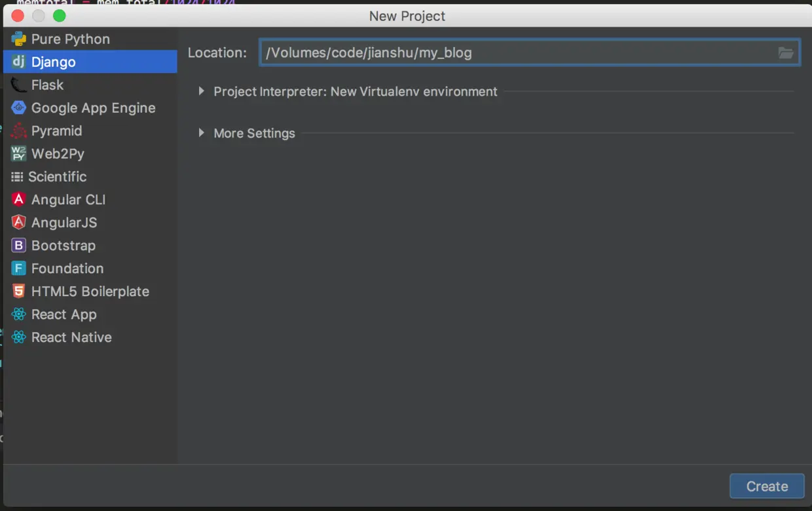The image size is (812, 511).
Task: Click the Pyramid project icon
Action: point(18,131)
